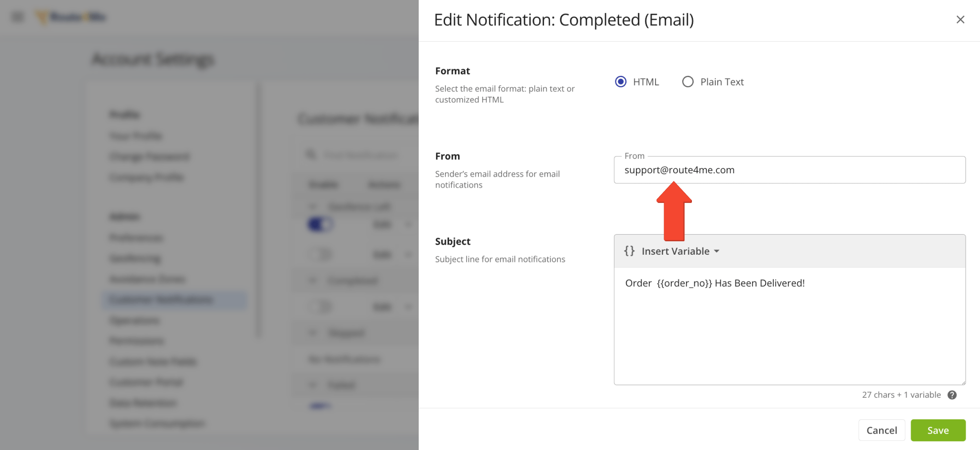Screen dimensions: 980x450
Task: Toggle the enabled blue switch in background list
Action: click(x=320, y=224)
